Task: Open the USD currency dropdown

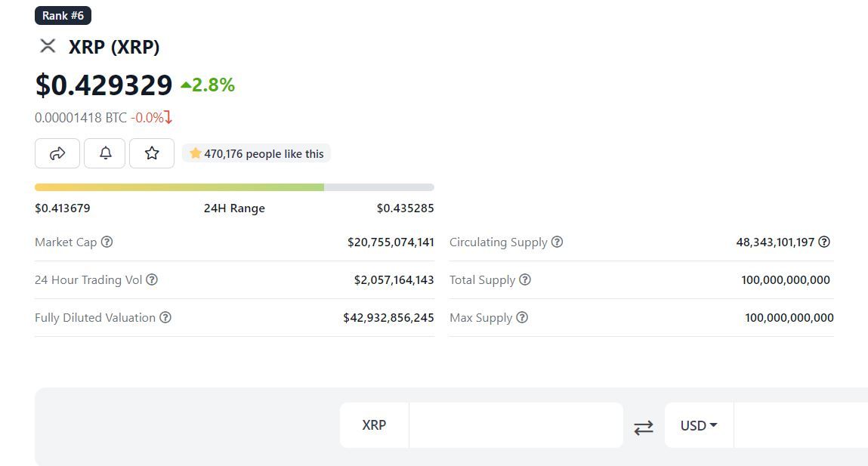Action: [699, 425]
